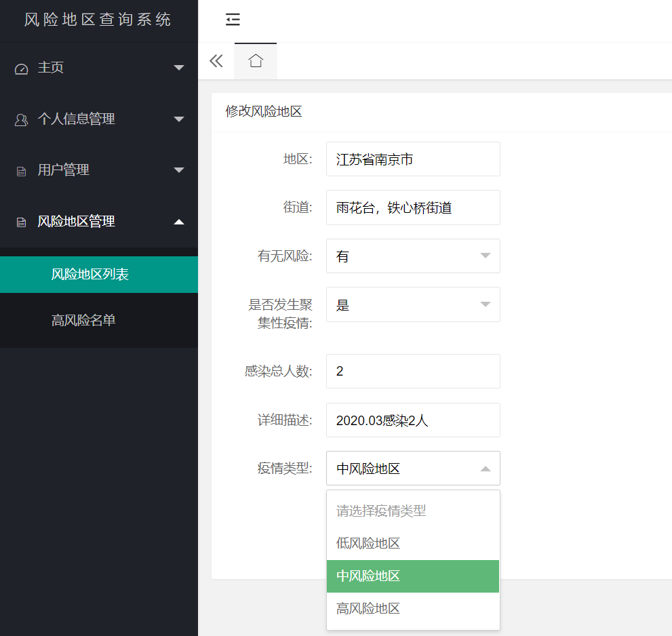Select 高风险名单 submenu item
Screen dimensions: 672x636
tap(99, 320)
